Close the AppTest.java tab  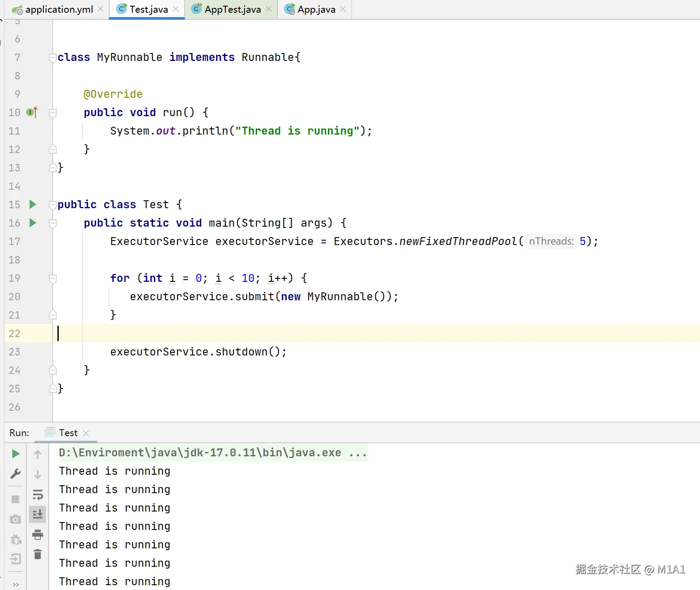[269, 9]
